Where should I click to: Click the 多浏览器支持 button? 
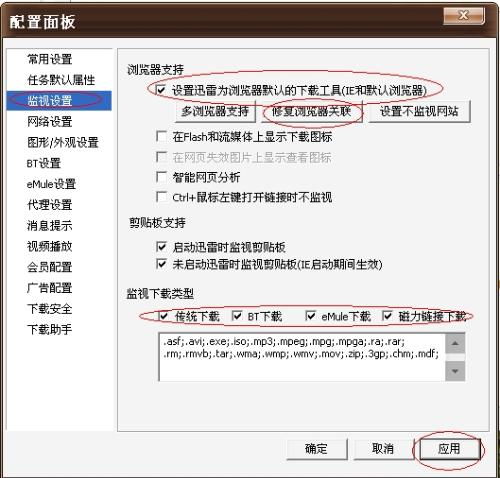[x=215, y=111]
